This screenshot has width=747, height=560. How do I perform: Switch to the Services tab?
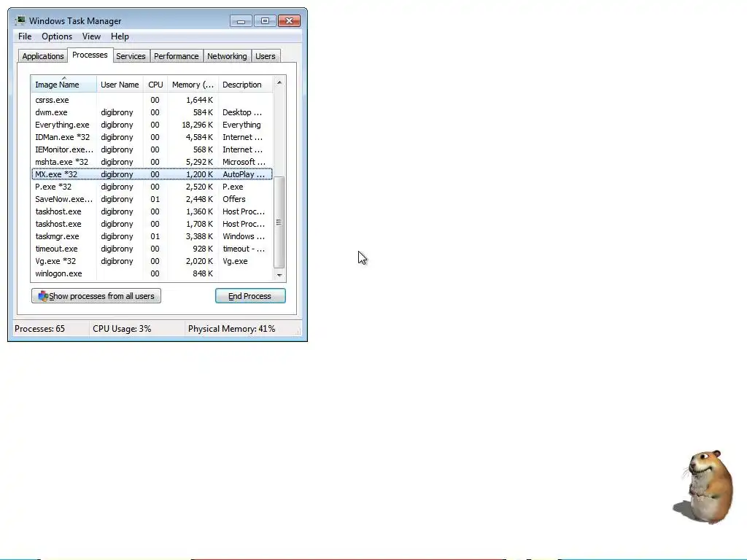[x=131, y=56]
